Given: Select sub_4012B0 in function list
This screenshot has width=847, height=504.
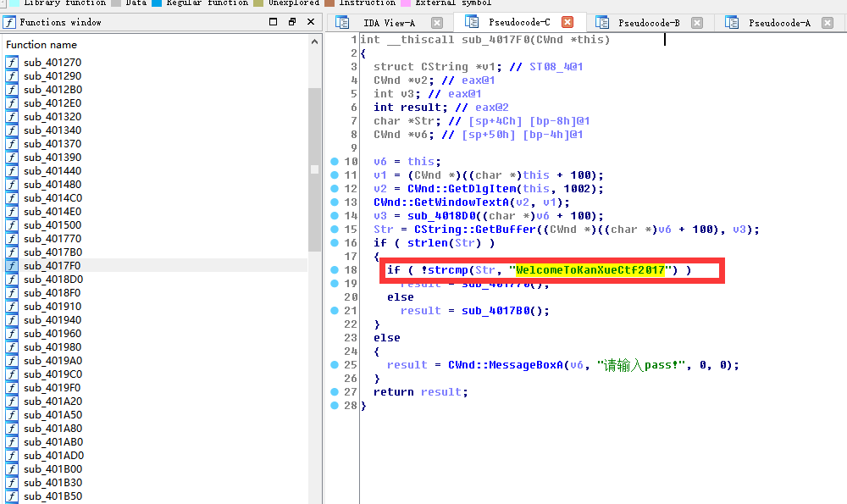Looking at the screenshot, I should (53, 90).
